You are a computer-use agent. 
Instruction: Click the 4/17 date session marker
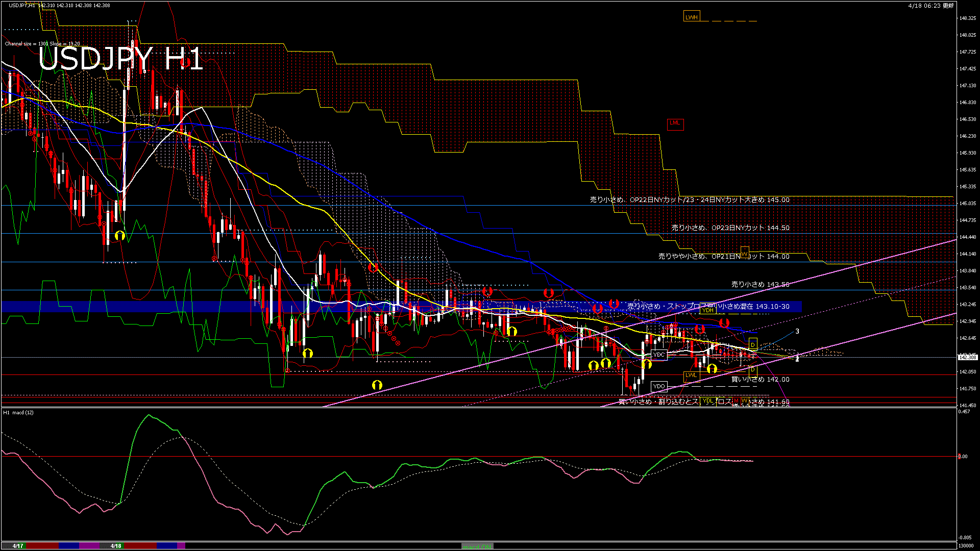coord(18,546)
